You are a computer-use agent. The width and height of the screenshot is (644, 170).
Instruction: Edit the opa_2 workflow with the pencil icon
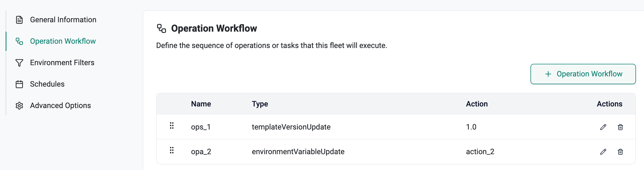pyautogui.click(x=603, y=152)
